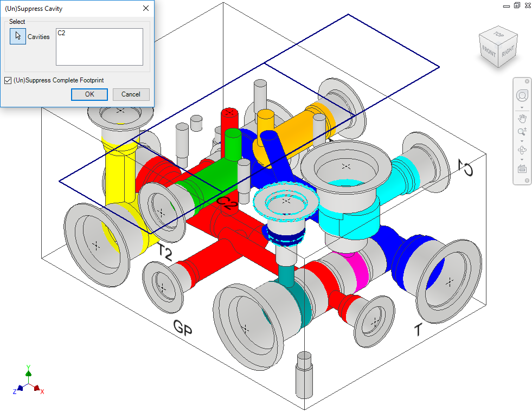Select the Zoom magnifier tool
The height and width of the screenshot is (412, 532).
click(522, 132)
